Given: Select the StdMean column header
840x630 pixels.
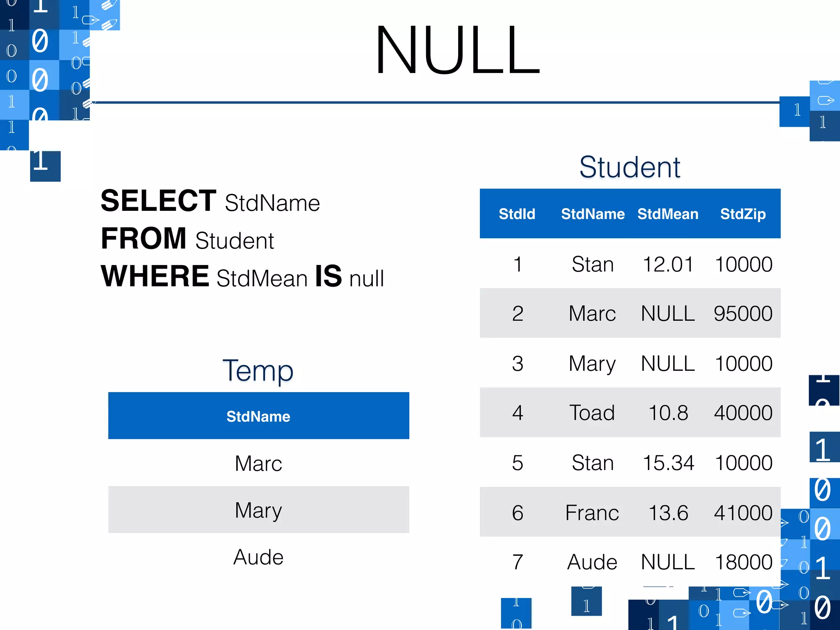Looking at the screenshot, I should click(x=668, y=214).
